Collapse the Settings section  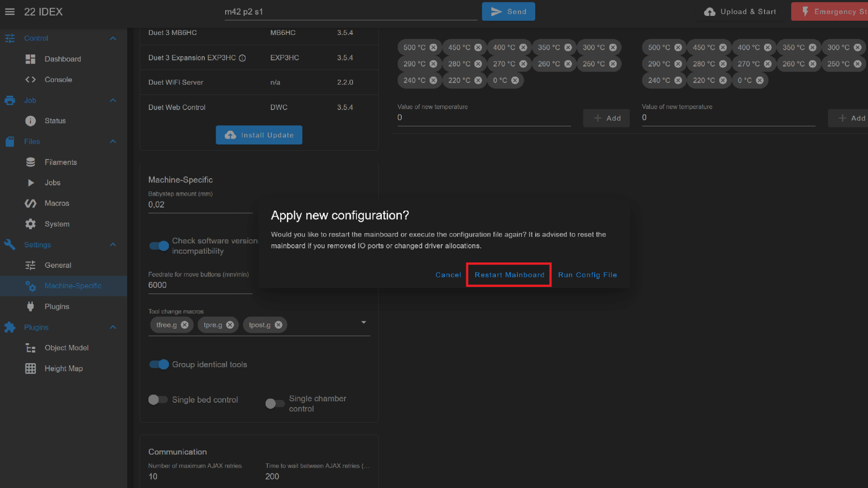coord(113,245)
